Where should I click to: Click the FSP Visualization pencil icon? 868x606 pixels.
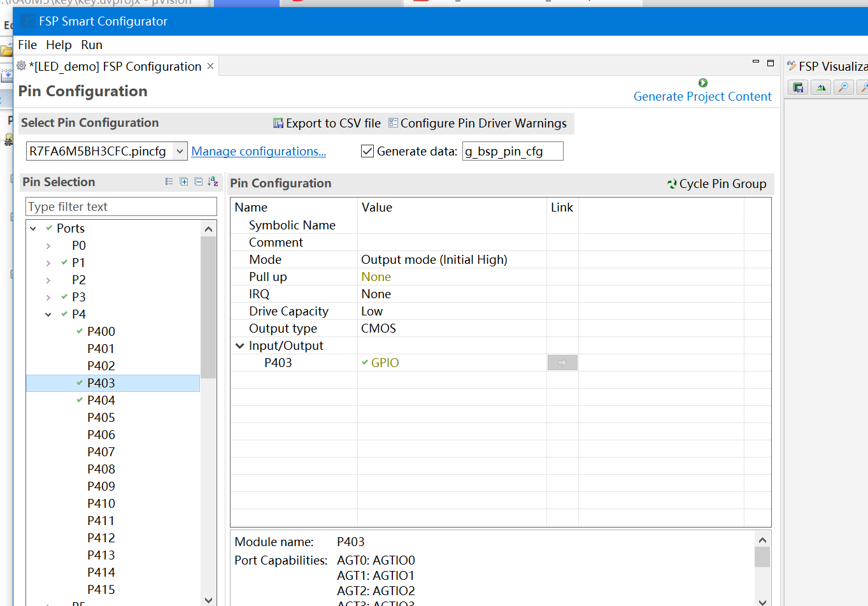(x=792, y=66)
